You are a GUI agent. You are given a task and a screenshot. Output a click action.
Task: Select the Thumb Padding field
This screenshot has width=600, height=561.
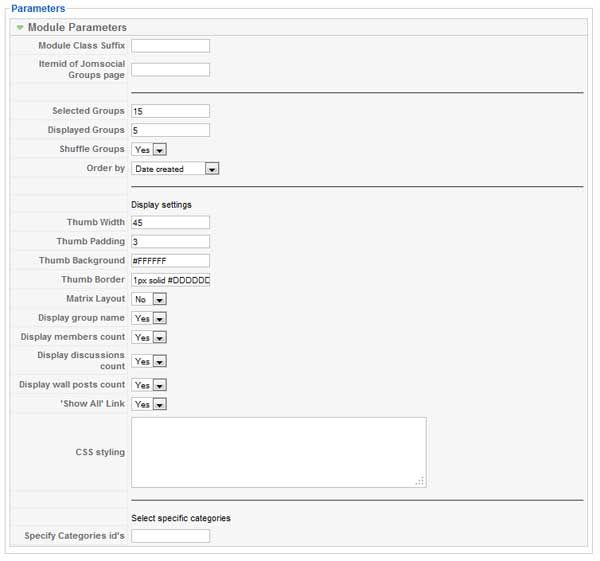170,241
